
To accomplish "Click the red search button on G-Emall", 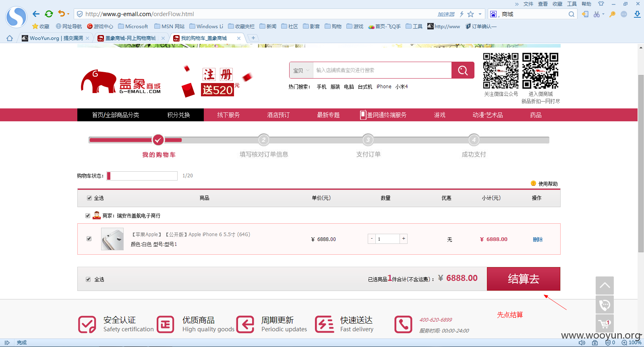I will tap(463, 70).
